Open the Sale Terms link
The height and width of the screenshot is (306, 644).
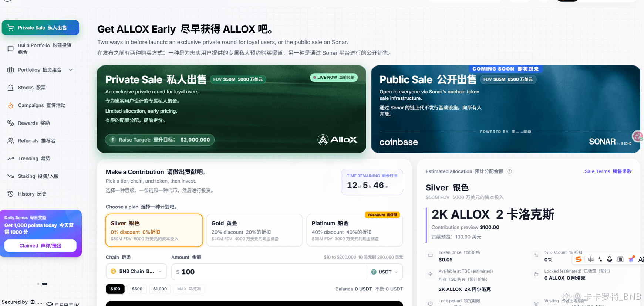pyautogui.click(x=608, y=171)
